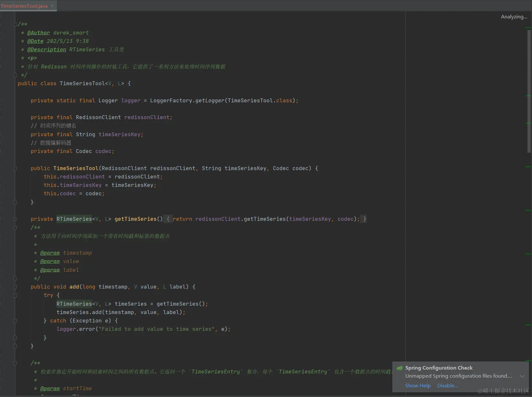Click the "Failed to add value to time series" string
The height and width of the screenshot is (397, 532).
pyautogui.click(x=157, y=329)
